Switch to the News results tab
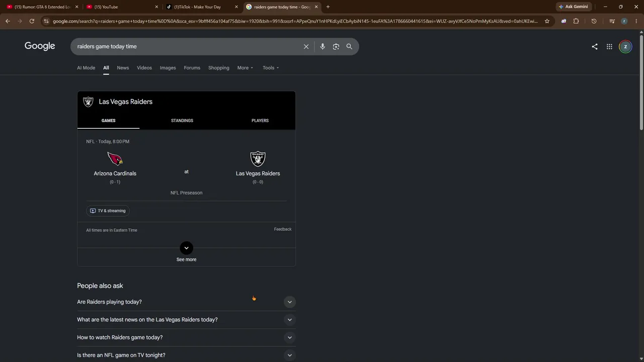 point(123,68)
